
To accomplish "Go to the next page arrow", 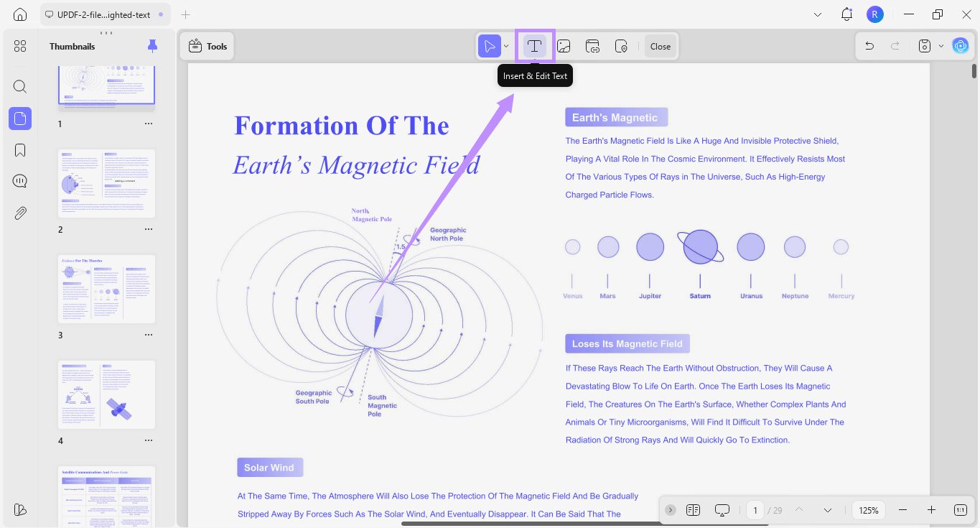I will [828, 510].
